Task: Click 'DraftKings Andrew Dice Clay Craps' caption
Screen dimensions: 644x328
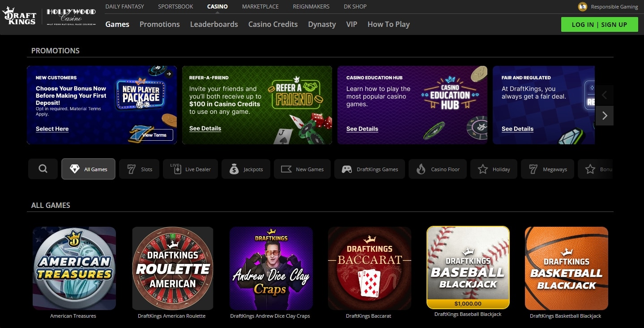Action: click(x=270, y=316)
